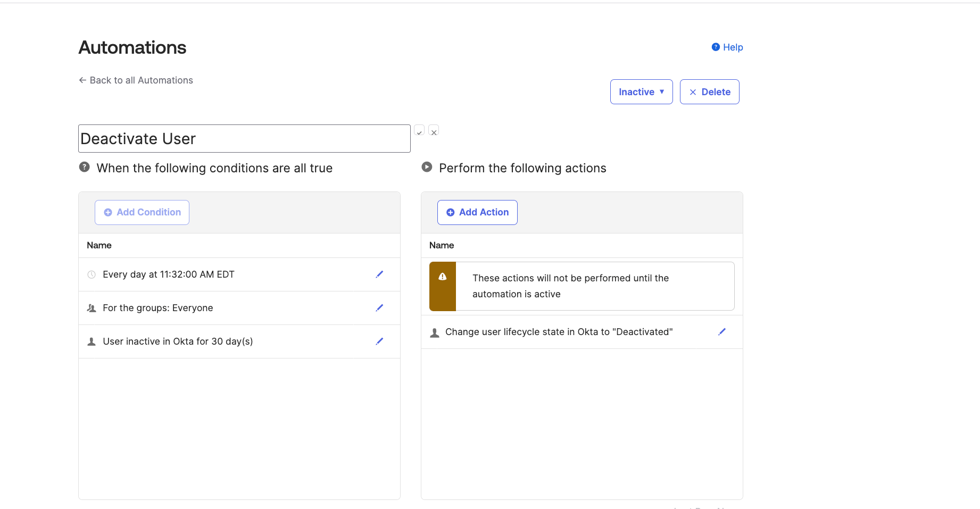Viewport: 980px width, 509px height.
Task: Open the Inactive status dropdown
Action: tap(641, 91)
